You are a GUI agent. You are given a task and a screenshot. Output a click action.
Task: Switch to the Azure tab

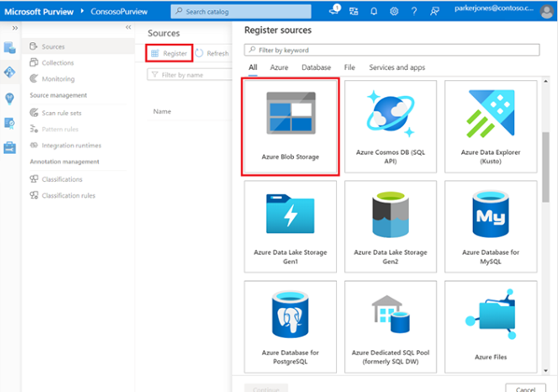click(279, 67)
